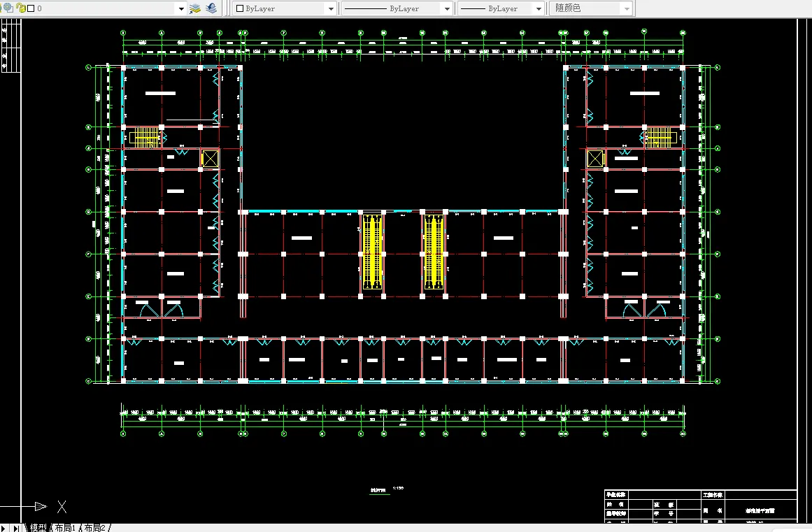Click the ByLayer color swatch square

point(240,8)
